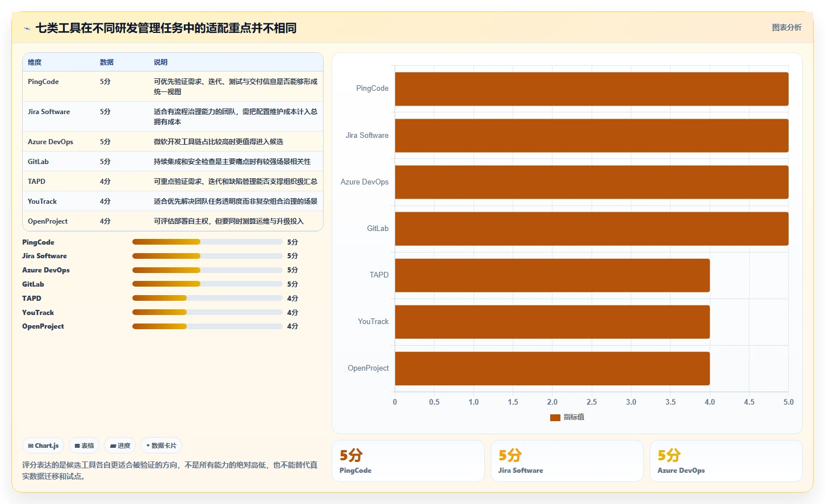Click the 指标值 legend color swatch
The width and height of the screenshot is (825, 504).
pos(555,418)
